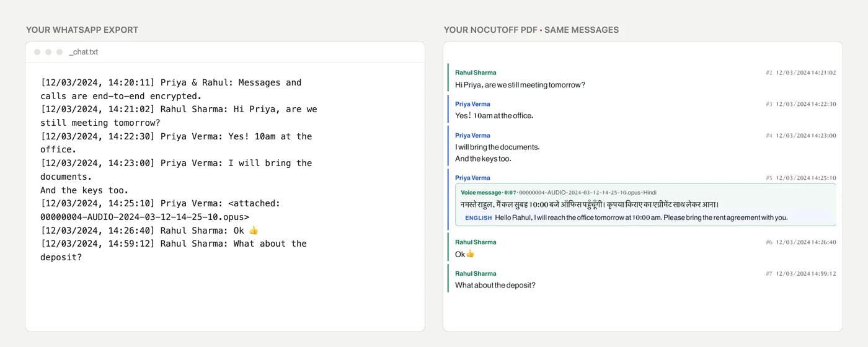Click Rahul Sharma name on message #6
Screen dimensions: 868x347
tap(476, 242)
